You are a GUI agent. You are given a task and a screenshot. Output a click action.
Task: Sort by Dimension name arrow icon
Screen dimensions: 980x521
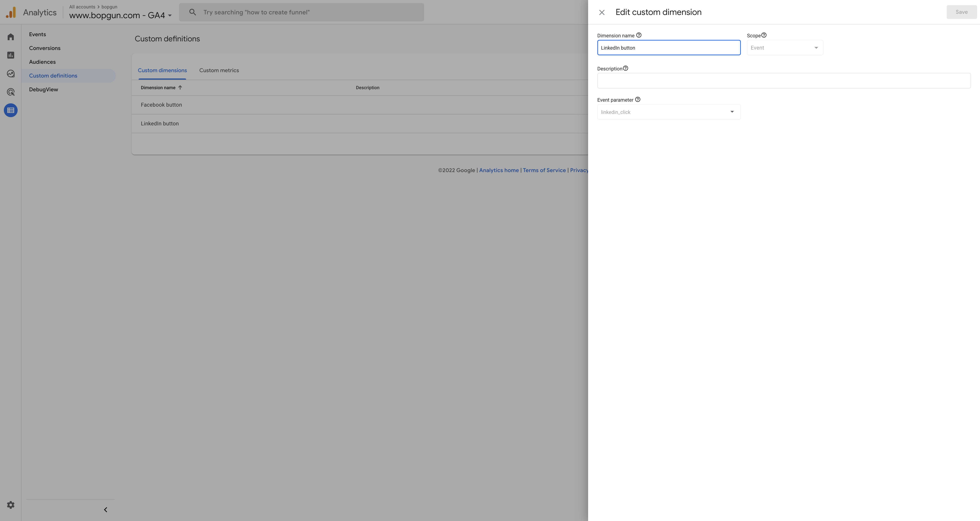coord(180,87)
